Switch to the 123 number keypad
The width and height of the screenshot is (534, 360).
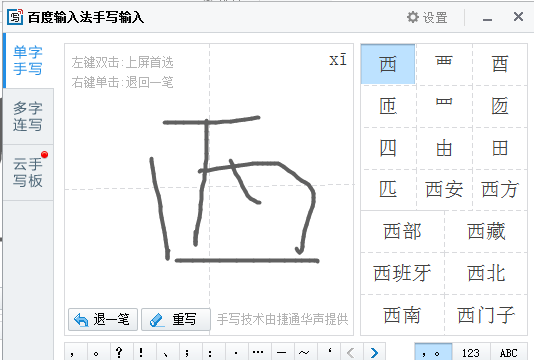471,353
